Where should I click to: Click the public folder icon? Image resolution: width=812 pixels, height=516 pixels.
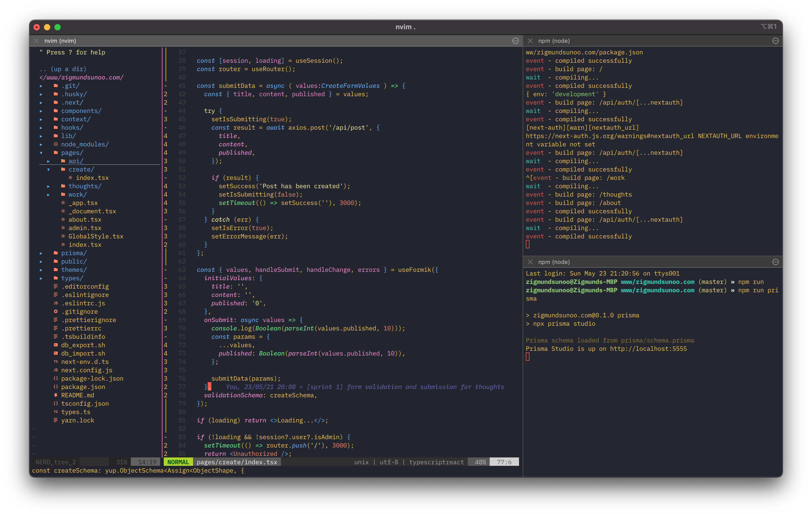pos(56,262)
